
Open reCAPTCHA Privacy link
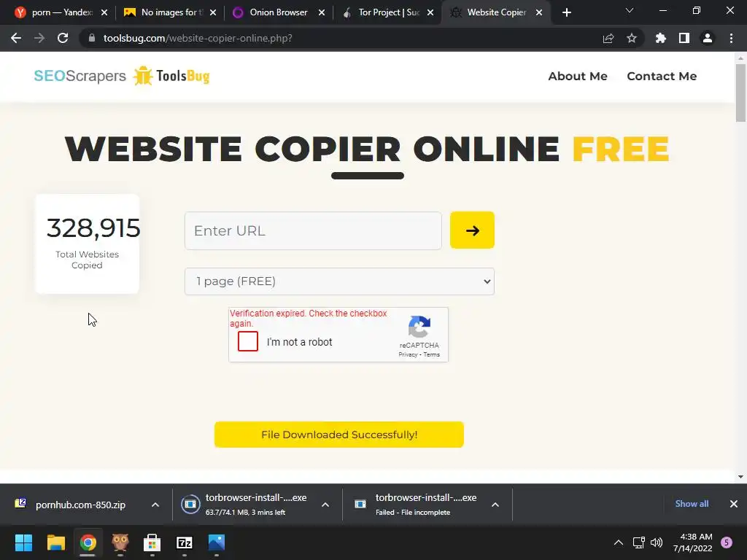coord(408,355)
